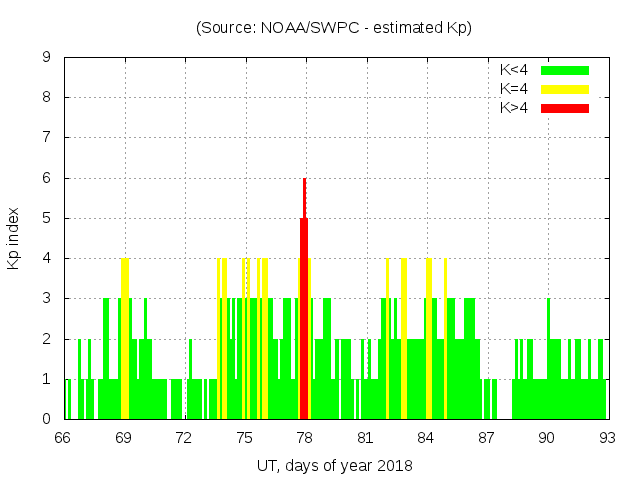Click the yellow Kp 4 bar at day 69

(125, 340)
